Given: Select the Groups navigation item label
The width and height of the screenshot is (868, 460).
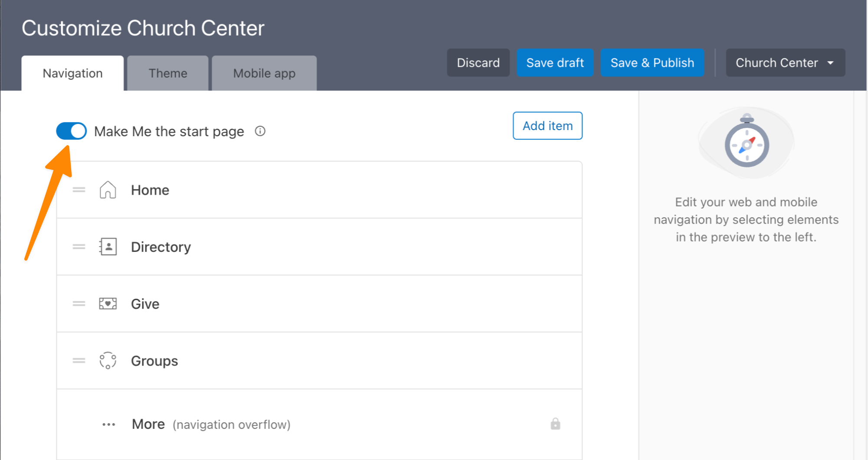Looking at the screenshot, I should (155, 361).
